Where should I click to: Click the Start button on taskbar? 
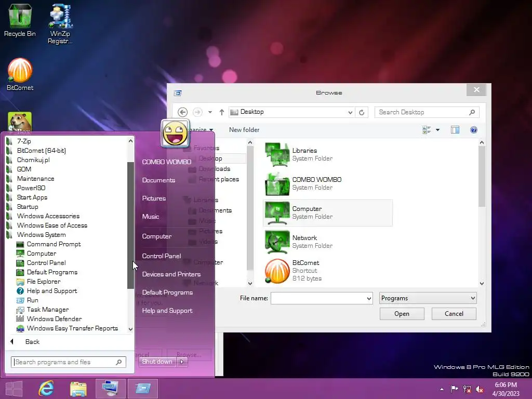pyautogui.click(x=14, y=388)
